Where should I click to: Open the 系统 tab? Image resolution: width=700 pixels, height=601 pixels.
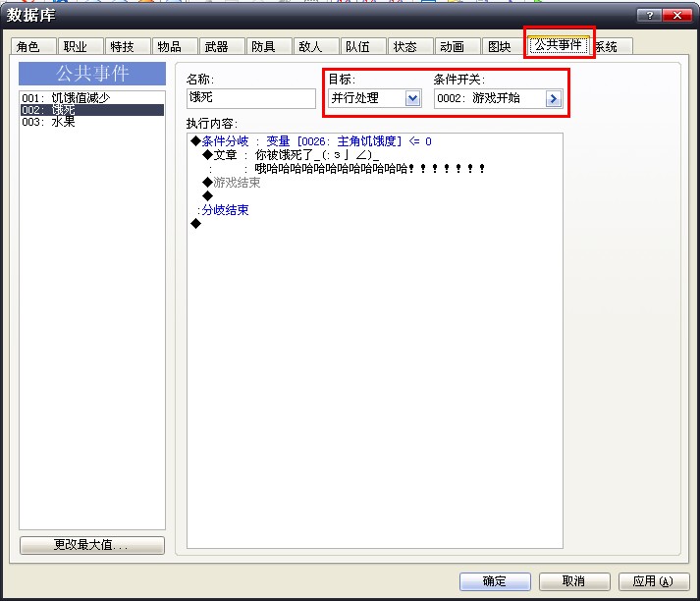tap(612, 46)
